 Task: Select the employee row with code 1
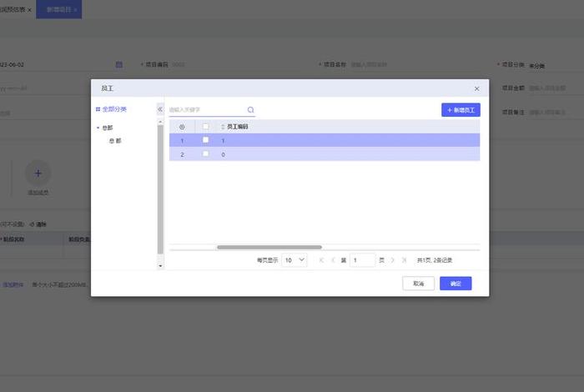point(325,140)
